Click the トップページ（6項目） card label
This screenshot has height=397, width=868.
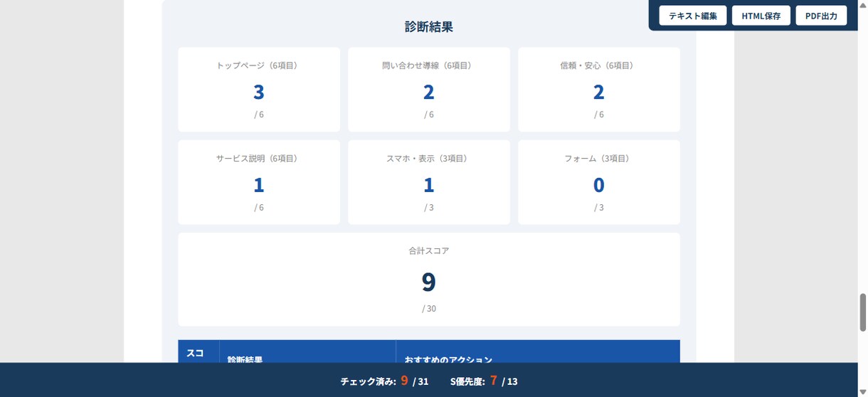point(259,65)
